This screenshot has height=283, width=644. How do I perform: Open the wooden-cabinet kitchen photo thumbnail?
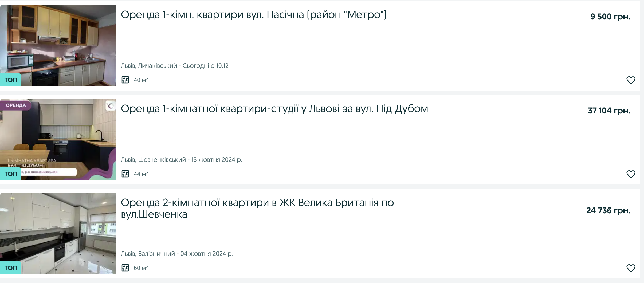click(58, 46)
